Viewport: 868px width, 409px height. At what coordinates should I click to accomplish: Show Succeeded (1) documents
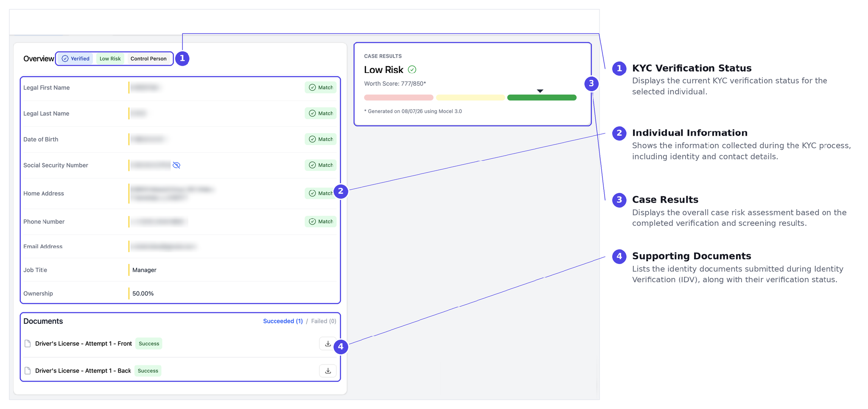click(x=283, y=321)
